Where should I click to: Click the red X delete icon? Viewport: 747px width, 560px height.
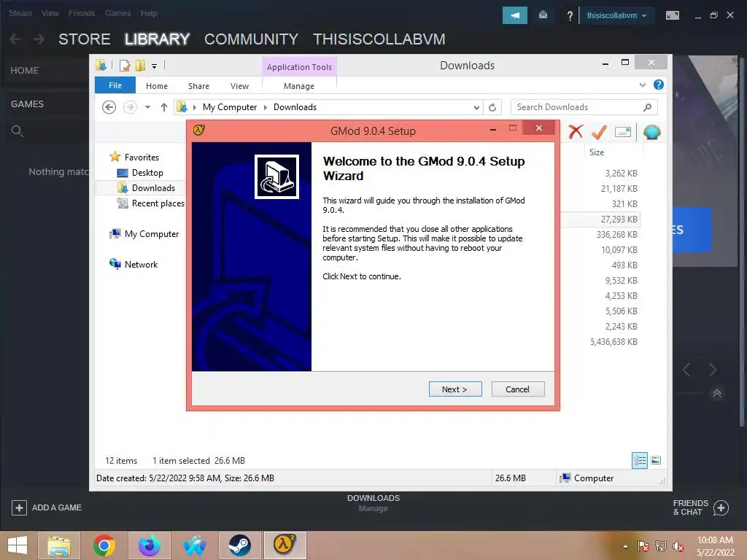(576, 132)
